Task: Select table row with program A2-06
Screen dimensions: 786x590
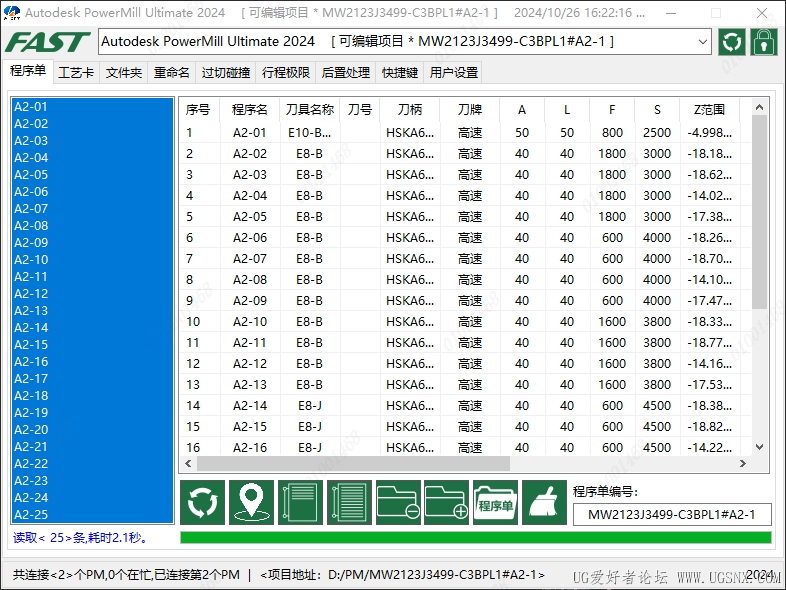Action: [x=250, y=238]
